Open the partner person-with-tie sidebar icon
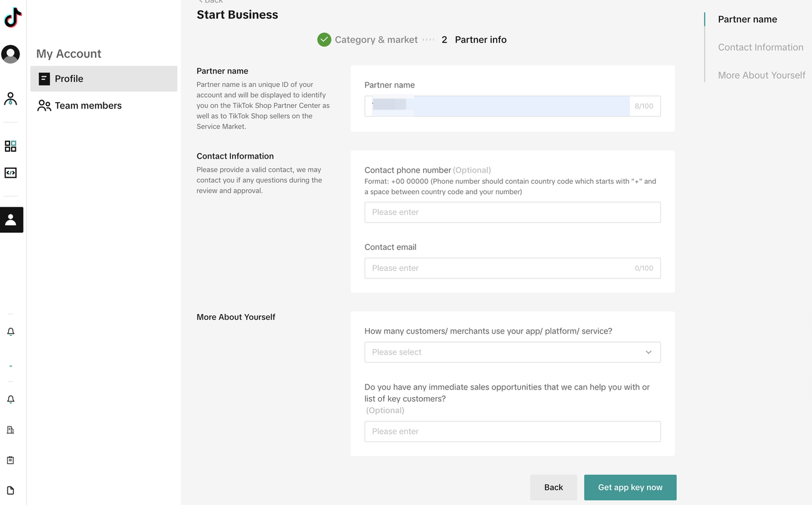812x505 pixels. click(x=10, y=99)
